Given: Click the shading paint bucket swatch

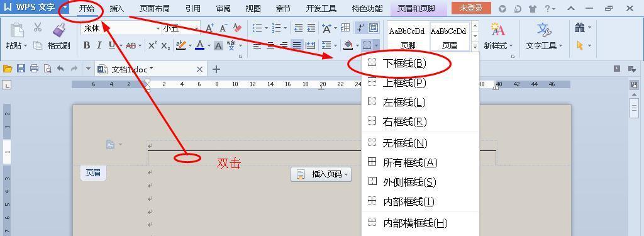Looking at the screenshot, I should pos(348,45).
